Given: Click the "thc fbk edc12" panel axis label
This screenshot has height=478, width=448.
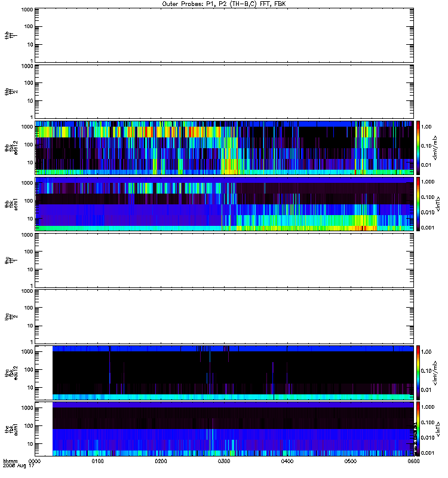Looking at the screenshot, I should (11, 373).
